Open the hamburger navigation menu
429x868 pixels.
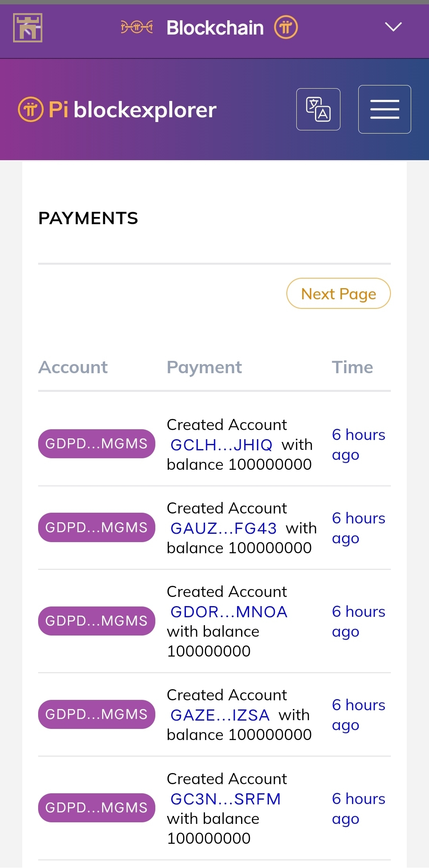pos(385,109)
